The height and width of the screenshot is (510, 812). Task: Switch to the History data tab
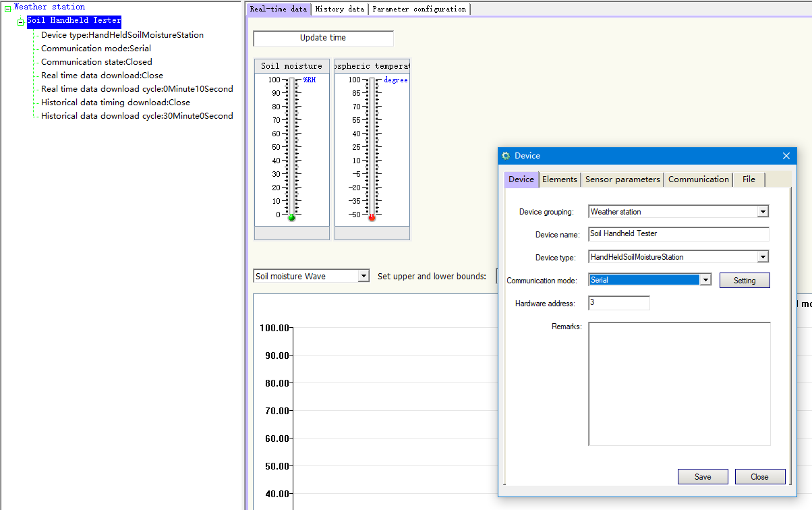tap(339, 9)
